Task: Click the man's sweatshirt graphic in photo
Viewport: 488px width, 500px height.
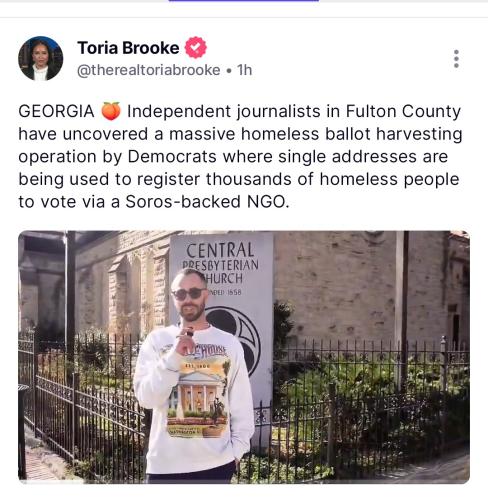Action: coord(198,390)
